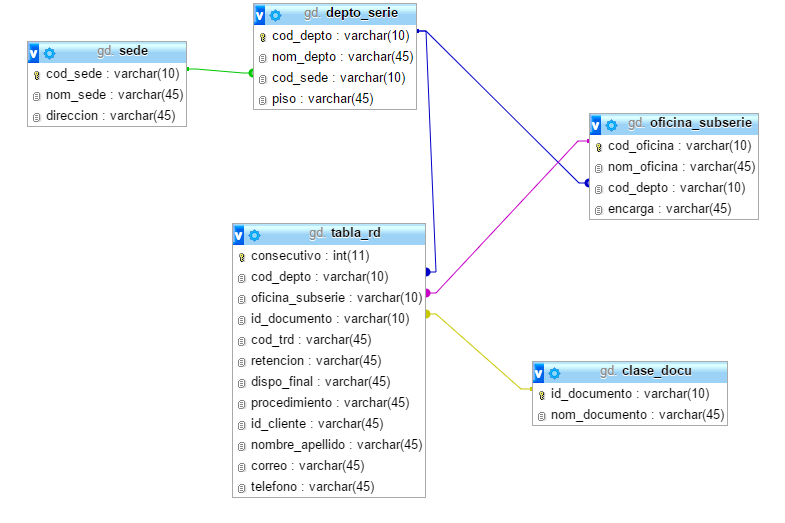The height and width of the screenshot is (523, 785).
Task: Click the column icon beside nom_sede
Action: [37, 96]
